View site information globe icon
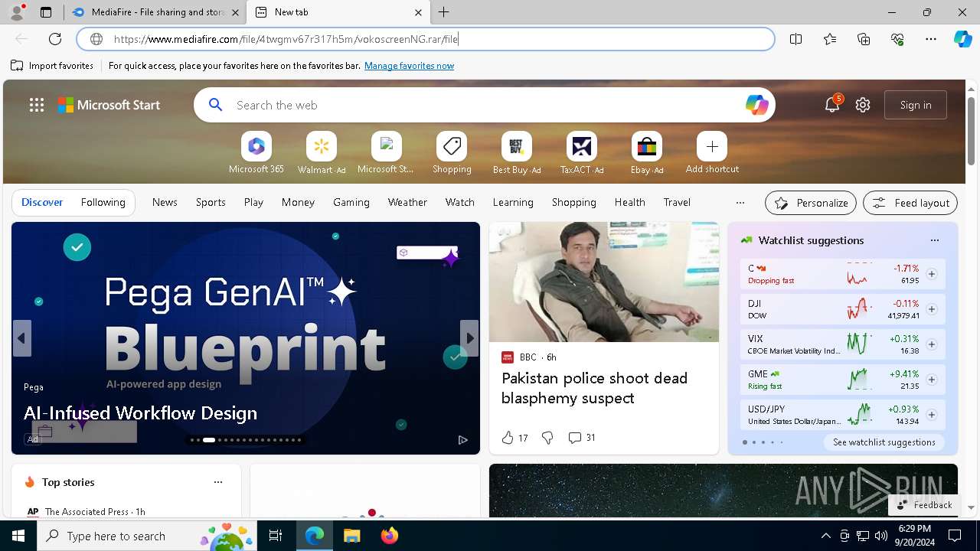The image size is (980, 551). (x=96, y=39)
